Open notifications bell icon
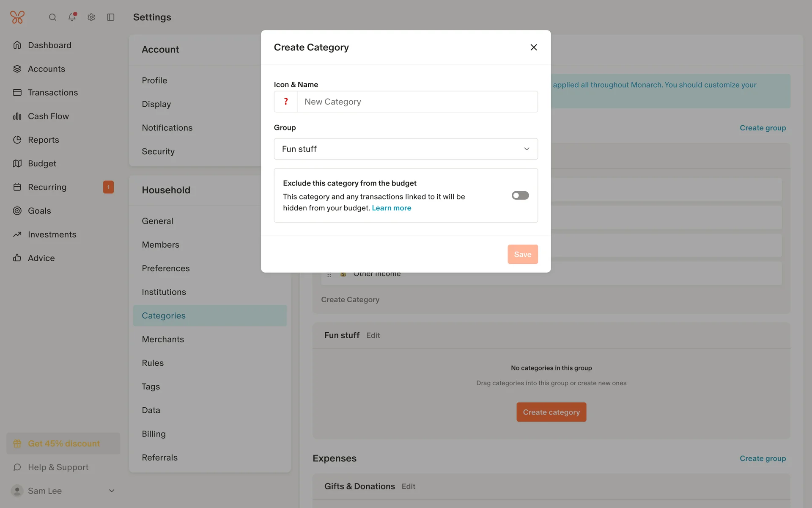Screen dimensions: 812x508 tap(72, 17)
